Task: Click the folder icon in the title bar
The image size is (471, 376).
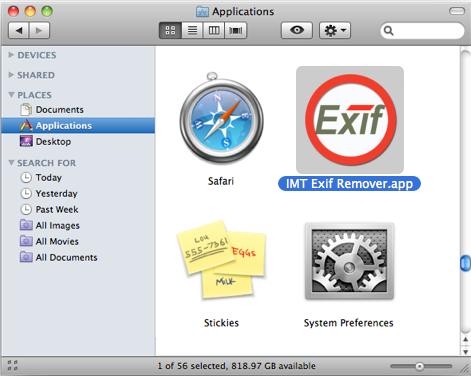Action: (x=202, y=12)
